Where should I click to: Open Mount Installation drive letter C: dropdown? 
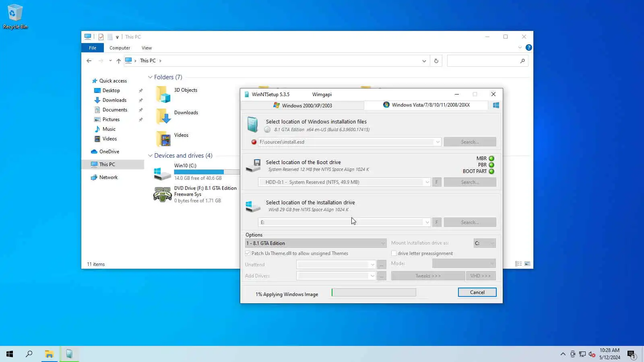point(485,243)
